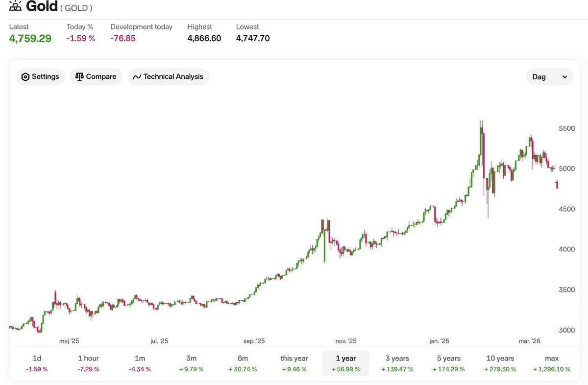This screenshot has width=588, height=385.
Task: Click the 4000 price axis label
Action: click(x=566, y=249)
